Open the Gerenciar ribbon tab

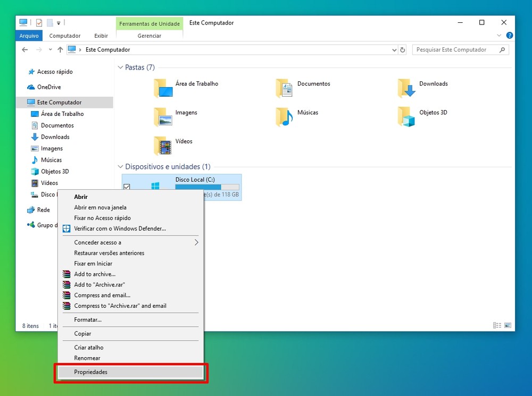coord(149,36)
